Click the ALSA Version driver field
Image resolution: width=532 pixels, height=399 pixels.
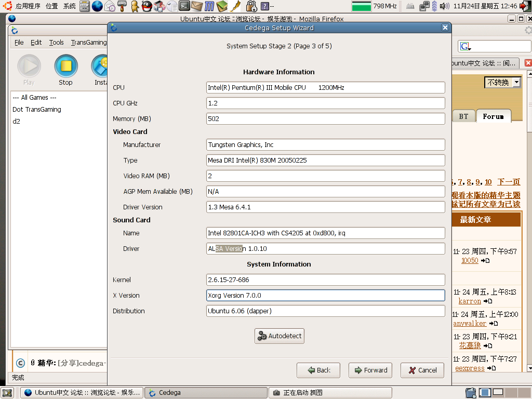pos(325,249)
